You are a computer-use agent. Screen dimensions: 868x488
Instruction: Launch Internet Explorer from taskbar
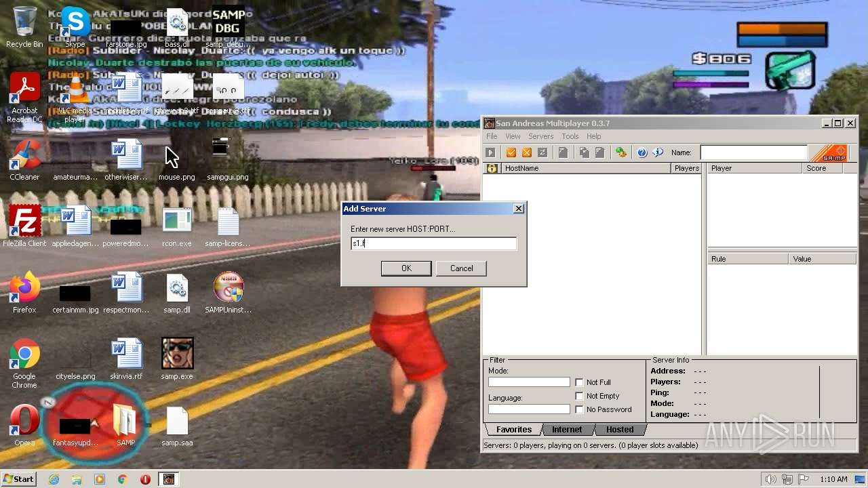click(54, 479)
